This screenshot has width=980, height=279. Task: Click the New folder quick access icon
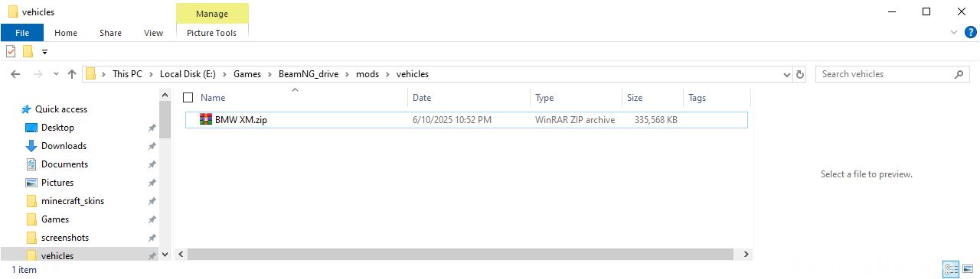(28, 52)
